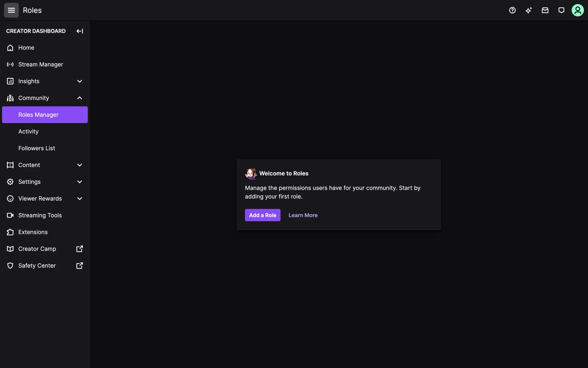This screenshot has height=368, width=588.
Task: Click the Add a Role button
Action: (262, 215)
